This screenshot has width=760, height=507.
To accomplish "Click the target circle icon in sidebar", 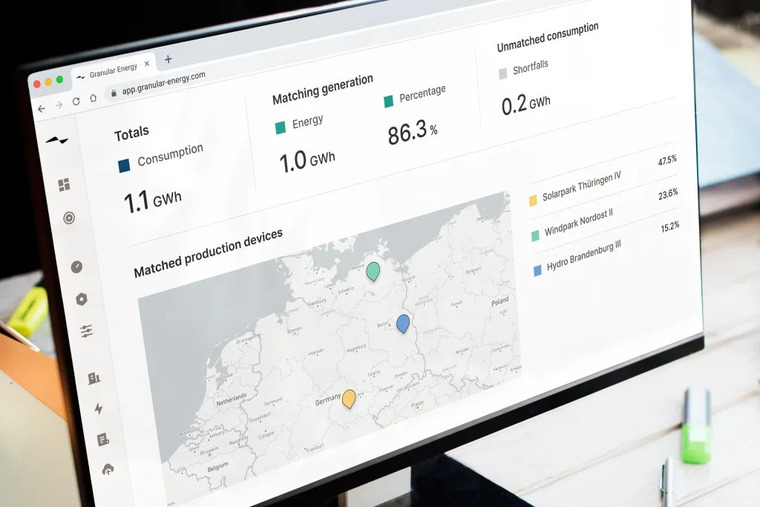I will point(69,218).
